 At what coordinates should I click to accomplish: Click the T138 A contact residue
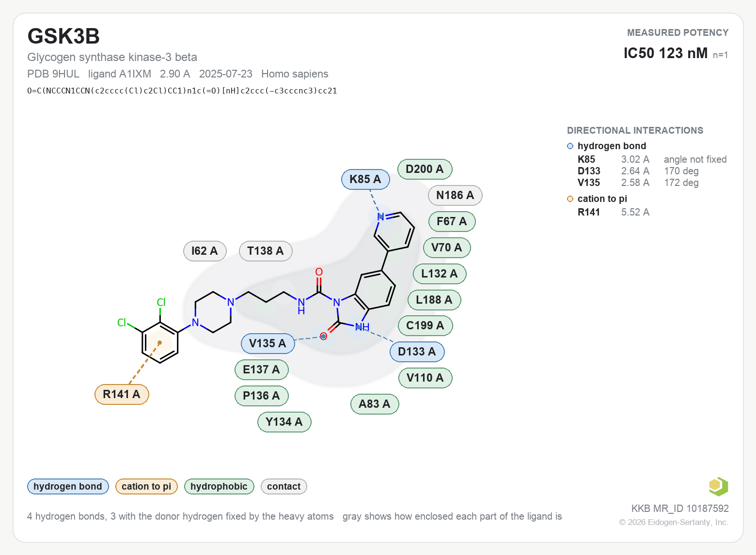click(266, 251)
